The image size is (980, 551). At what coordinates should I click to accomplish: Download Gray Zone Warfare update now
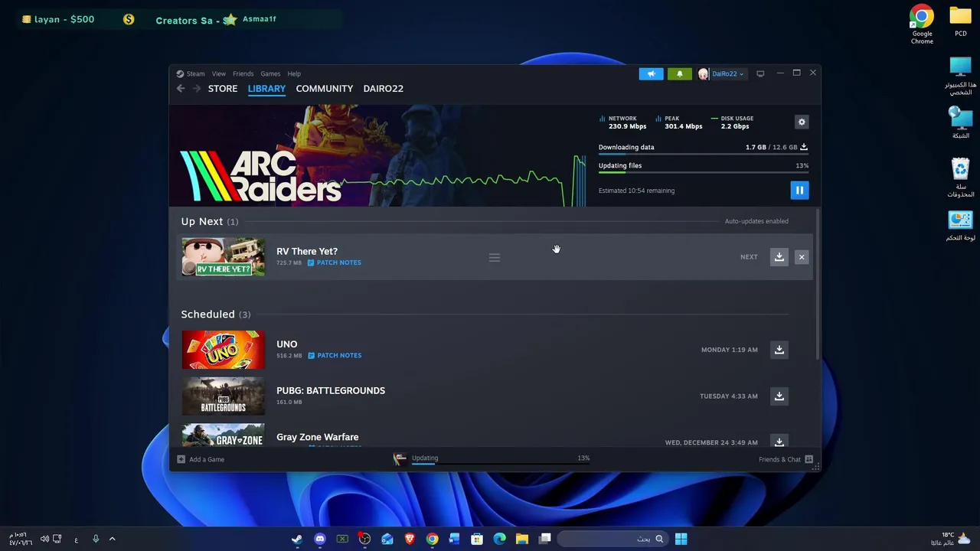779,442
